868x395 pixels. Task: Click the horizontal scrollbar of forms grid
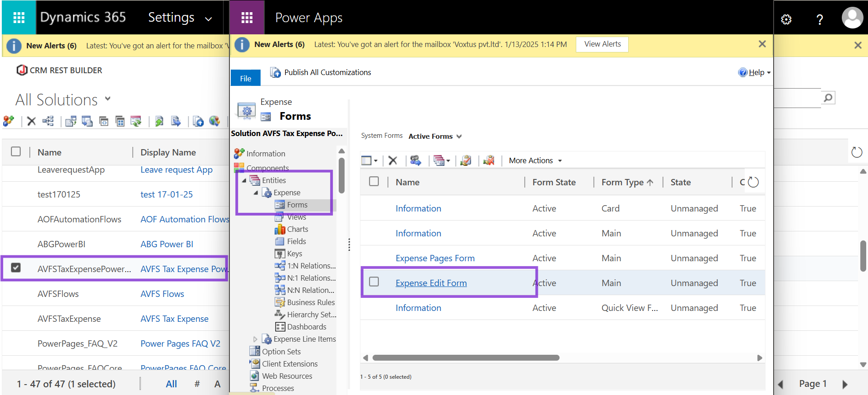466,357
